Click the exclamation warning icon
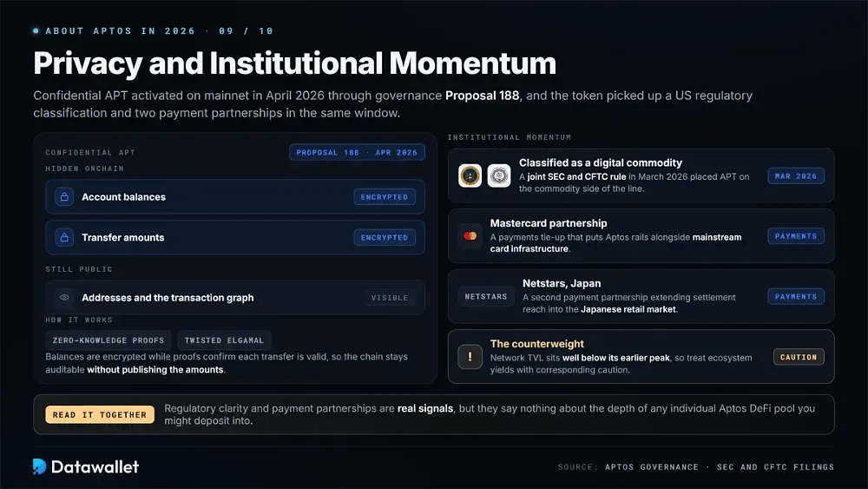Viewport: 868px width, 489px height. [470, 357]
